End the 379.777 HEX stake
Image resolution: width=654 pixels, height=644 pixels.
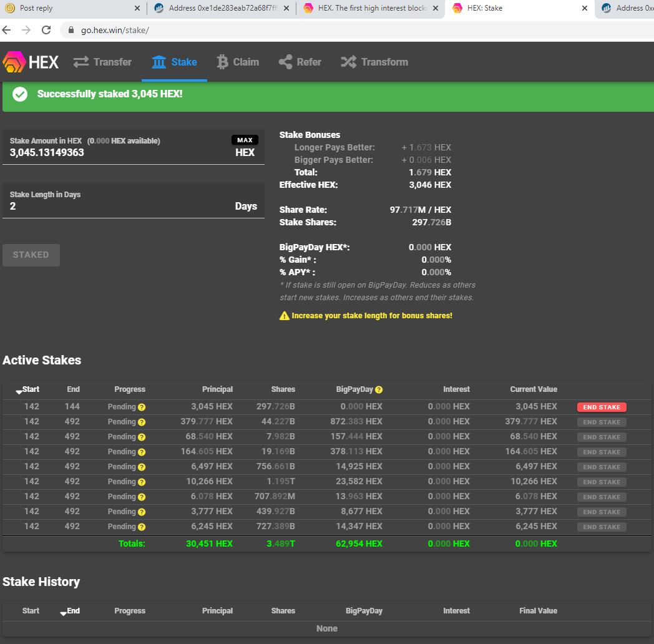(x=602, y=422)
